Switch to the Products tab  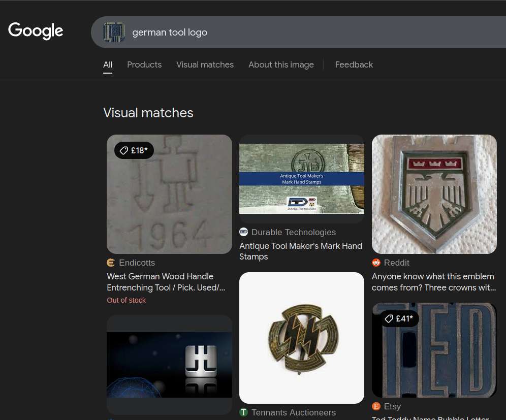click(144, 65)
